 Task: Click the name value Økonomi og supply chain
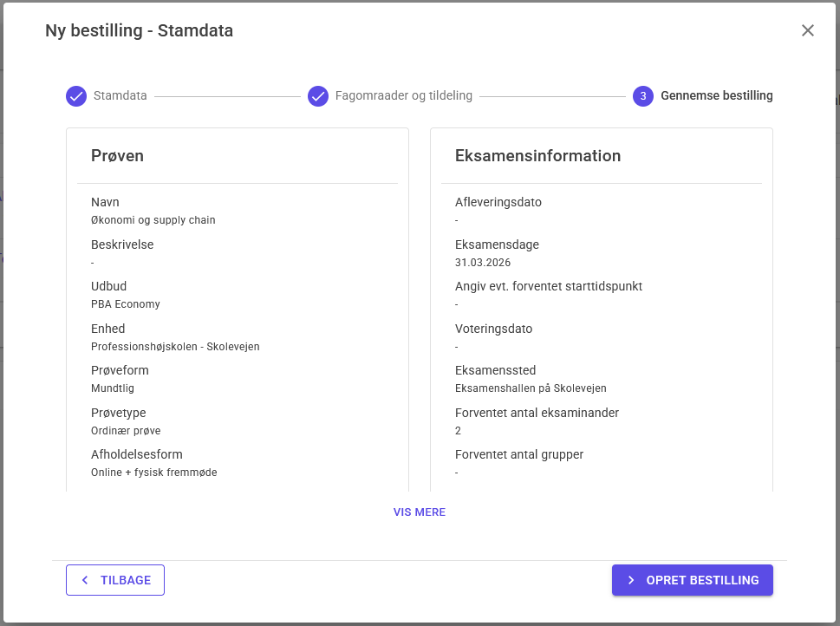(x=153, y=220)
